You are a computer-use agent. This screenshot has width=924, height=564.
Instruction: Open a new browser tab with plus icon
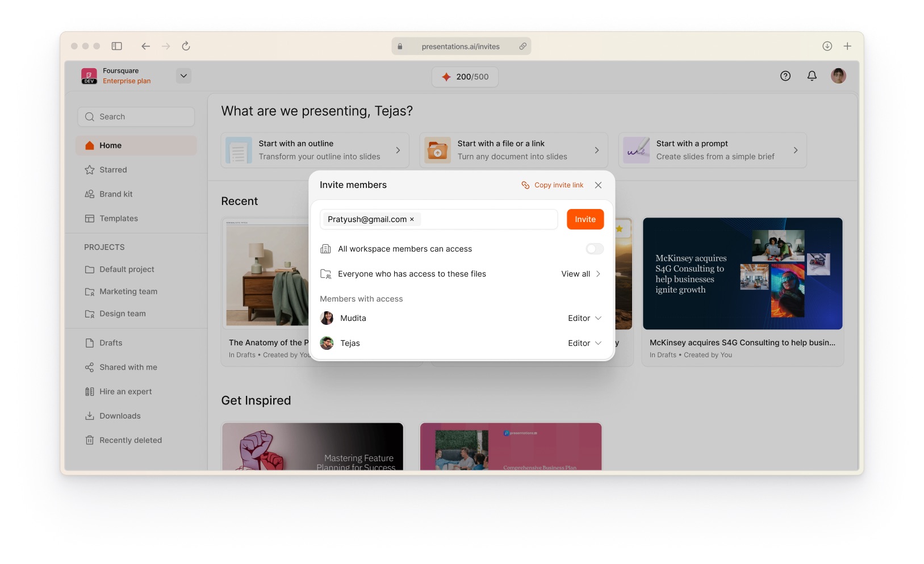[847, 46]
